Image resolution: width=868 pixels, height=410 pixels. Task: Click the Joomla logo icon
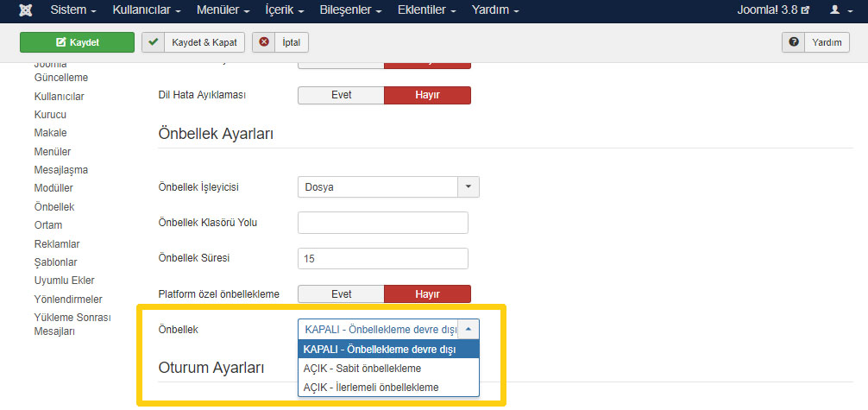[x=26, y=10]
